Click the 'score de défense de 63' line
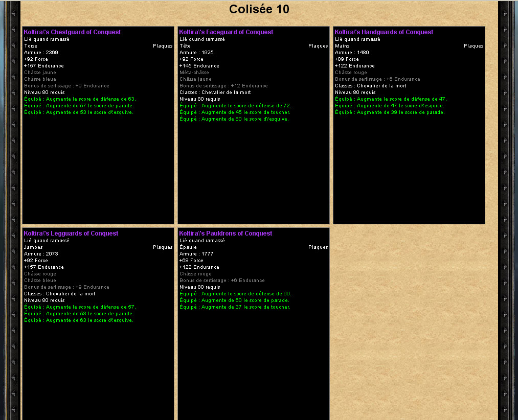This screenshot has width=518, height=420. [80, 99]
